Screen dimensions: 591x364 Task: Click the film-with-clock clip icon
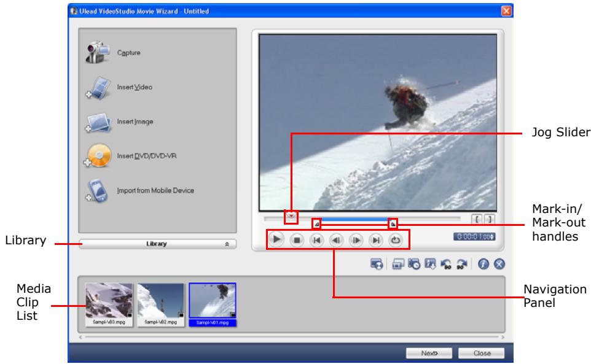tap(414, 264)
